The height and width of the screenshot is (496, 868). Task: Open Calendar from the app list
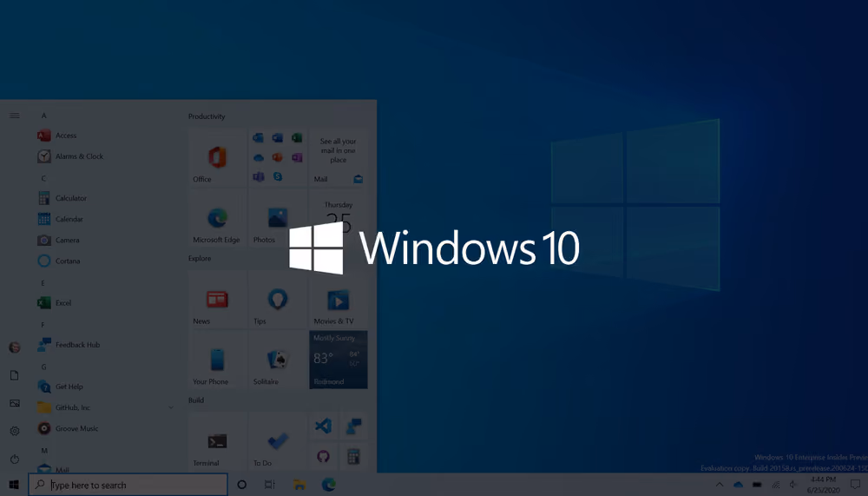[x=105, y=220]
